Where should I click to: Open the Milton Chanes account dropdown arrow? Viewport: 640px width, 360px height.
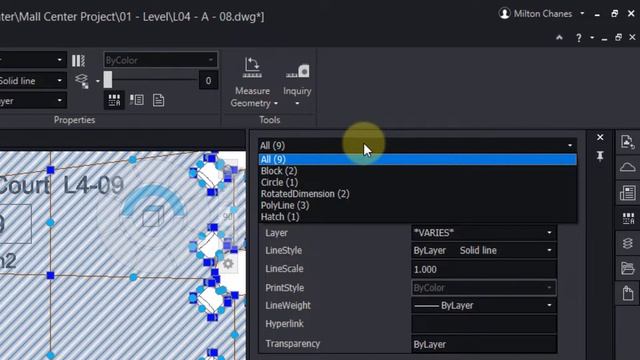(x=582, y=13)
